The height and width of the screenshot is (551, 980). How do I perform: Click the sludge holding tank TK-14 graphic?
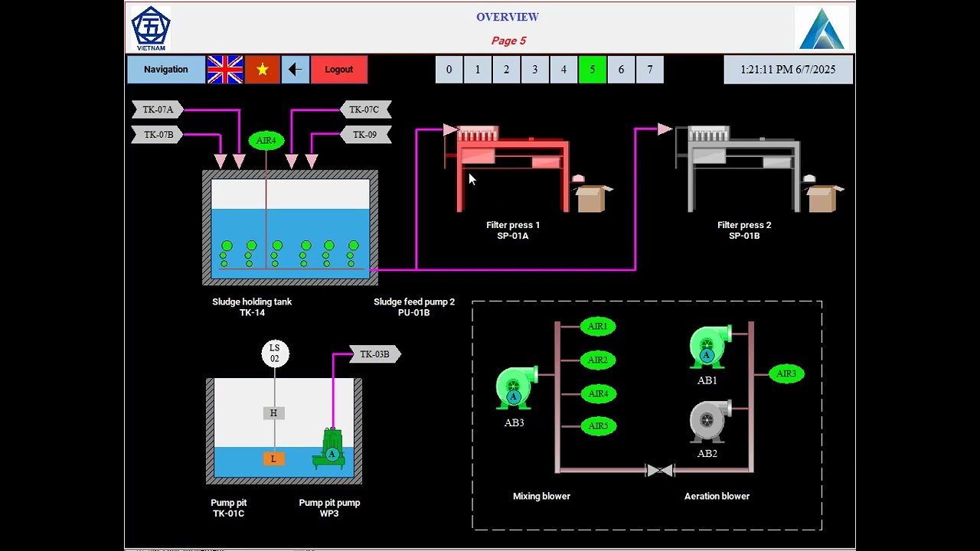pyautogui.click(x=290, y=228)
